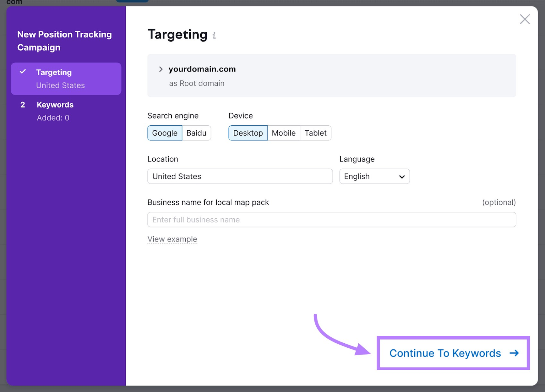Click Continue To Keywords
The width and height of the screenshot is (545, 392).
445,353
